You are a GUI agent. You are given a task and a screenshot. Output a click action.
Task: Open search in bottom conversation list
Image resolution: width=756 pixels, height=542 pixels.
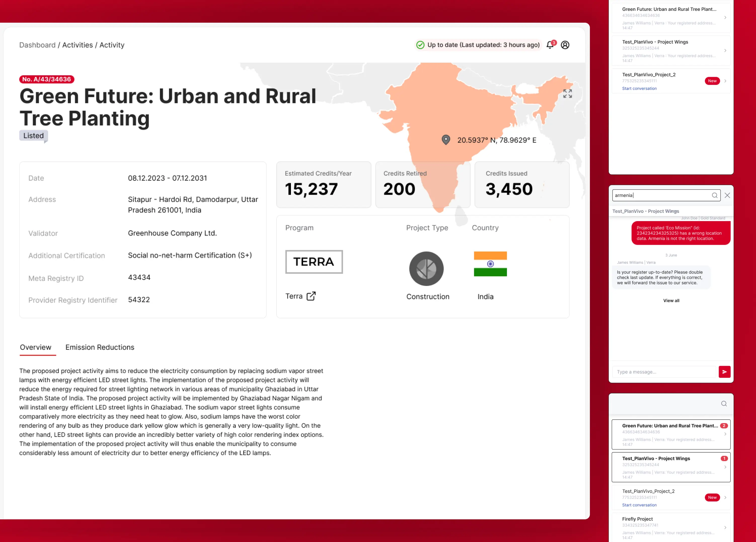point(724,403)
